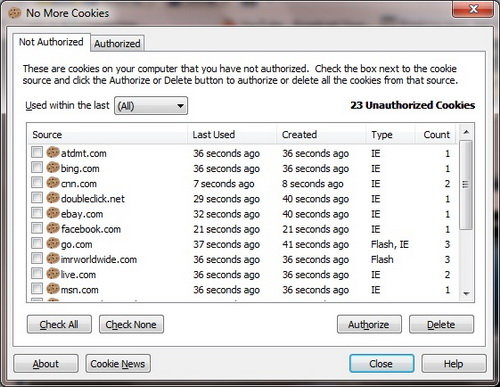
Task: Click the Close button at bottom
Action: [381, 364]
